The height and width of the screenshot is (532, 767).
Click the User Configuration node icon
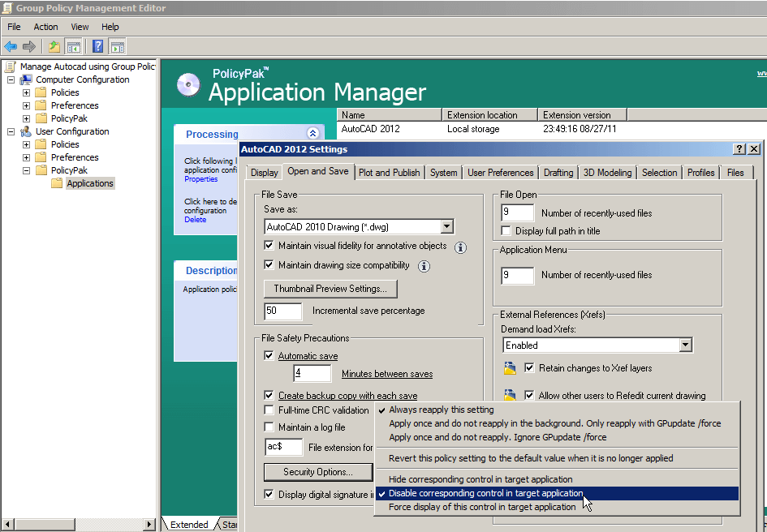point(25,131)
